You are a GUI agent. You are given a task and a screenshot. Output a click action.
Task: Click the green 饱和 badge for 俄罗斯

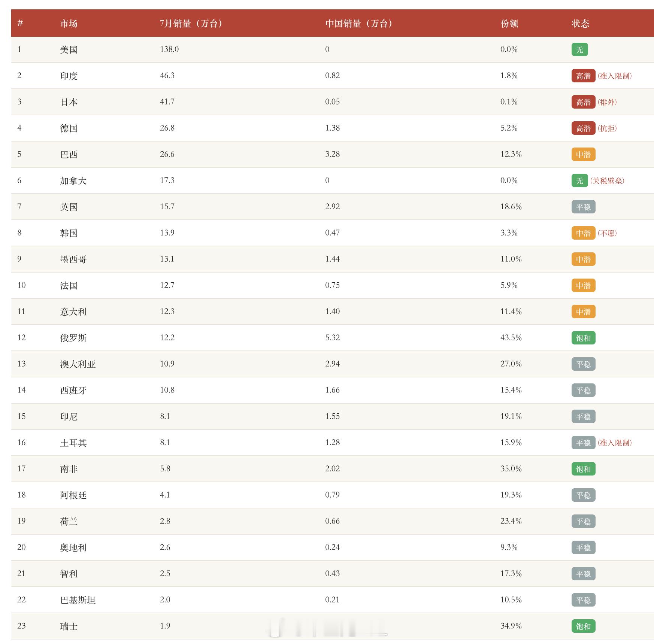pos(584,338)
